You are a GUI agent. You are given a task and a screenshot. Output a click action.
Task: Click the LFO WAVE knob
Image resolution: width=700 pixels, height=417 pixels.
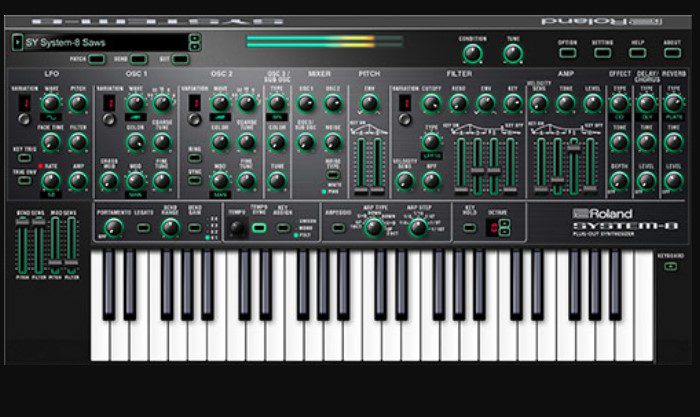tap(51, 103)
